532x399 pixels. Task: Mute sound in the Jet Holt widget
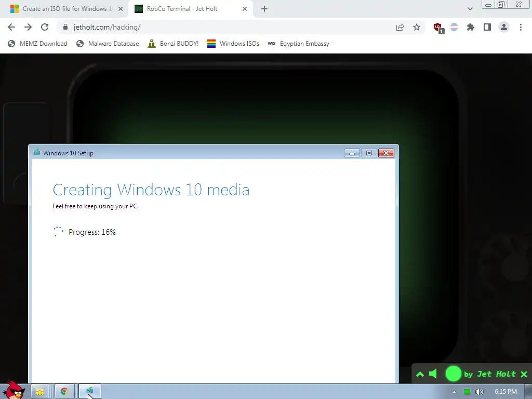[433, 374]
